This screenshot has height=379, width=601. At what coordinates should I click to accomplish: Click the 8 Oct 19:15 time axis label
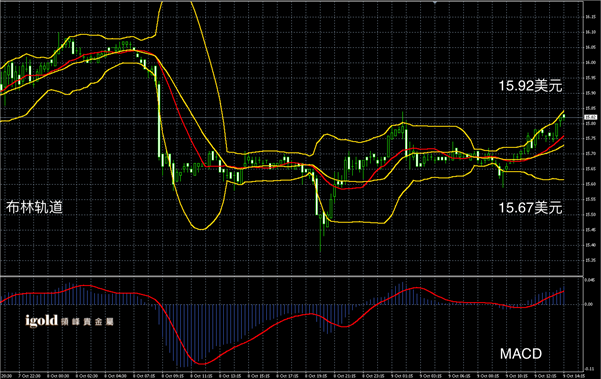316,376
